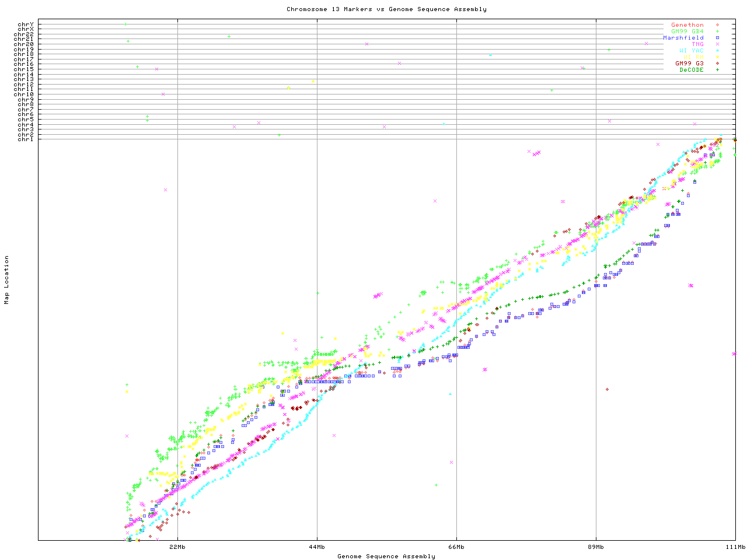Select the DeCODE legend label

tap(691, 70)
